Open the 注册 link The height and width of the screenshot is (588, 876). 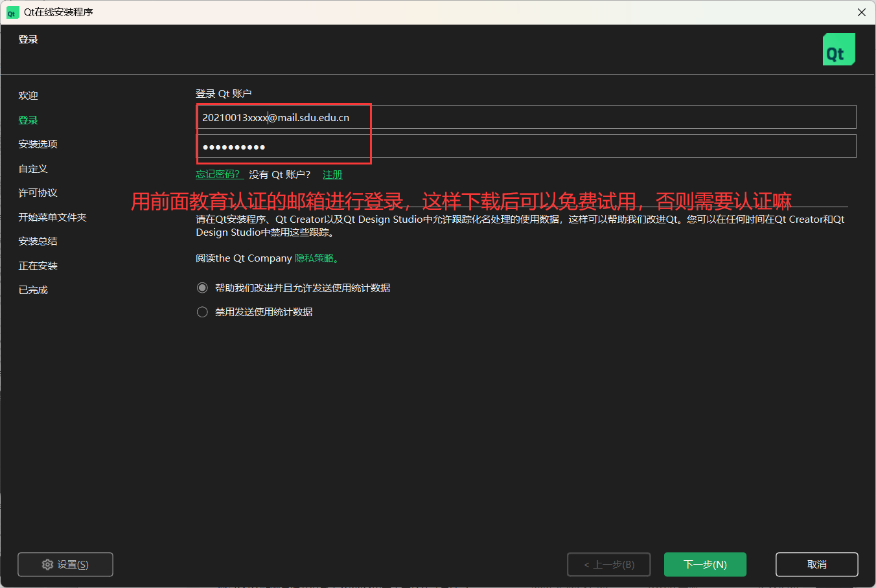[332, 174]
